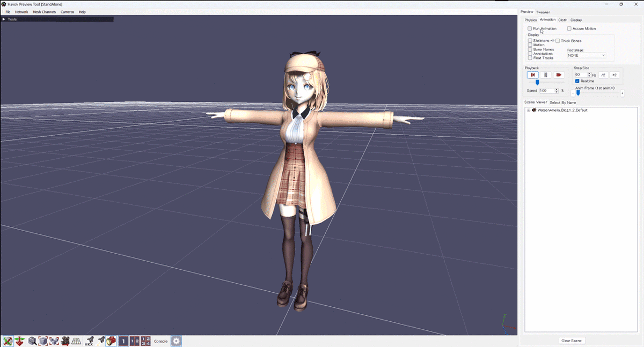Increase the Step Size Hz spinner

pyautogui.click(x=589, y=73)
